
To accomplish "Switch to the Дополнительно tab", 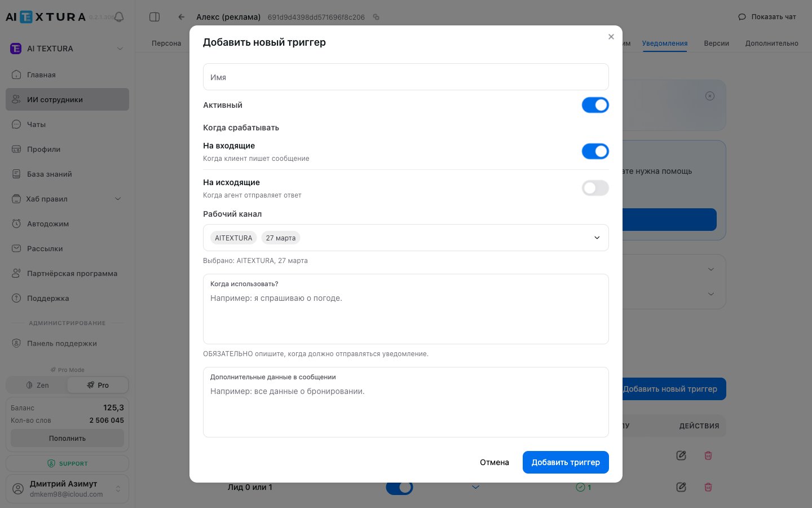I will (771, 43).
